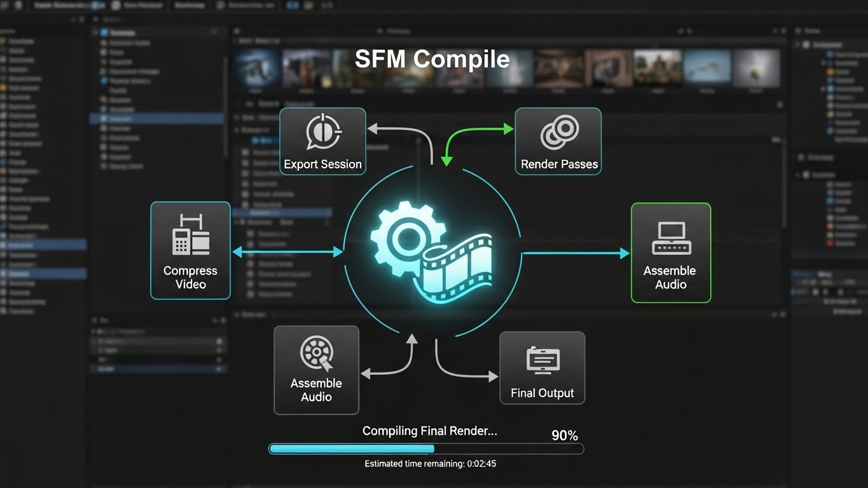This screenshot has height=488, width=868.
Task: Click the "Final Output" text label
Action: pyautogui.click(x=542, y=393)
